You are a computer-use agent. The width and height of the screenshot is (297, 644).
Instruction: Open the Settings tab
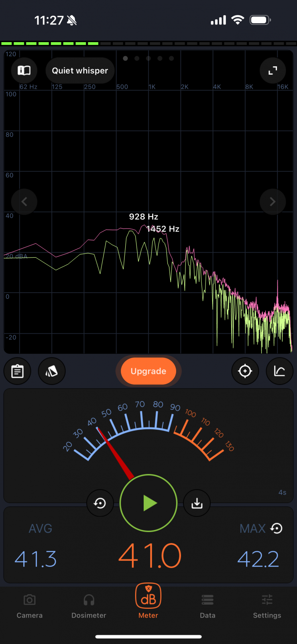pos(267,606)
